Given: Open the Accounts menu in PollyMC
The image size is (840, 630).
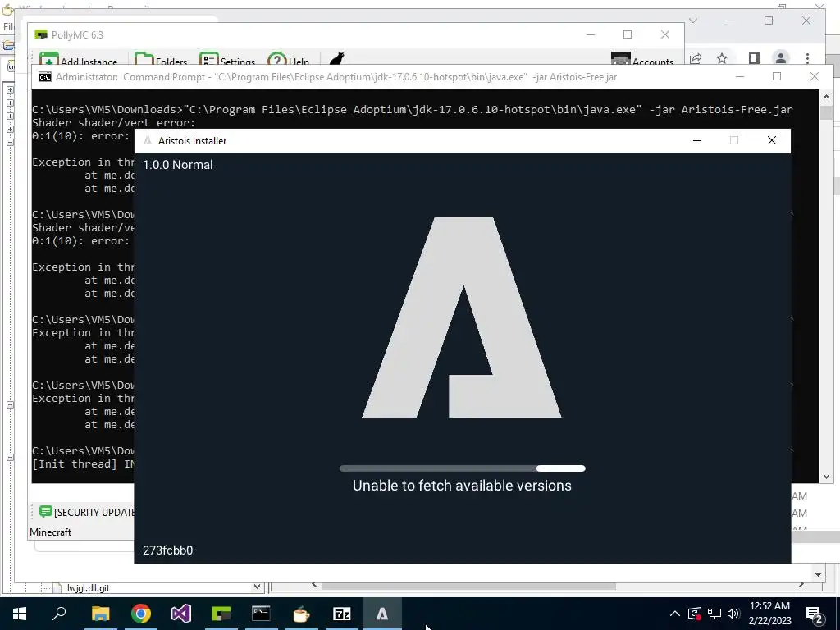Looking at the screenshot, I should click(642, 59).
